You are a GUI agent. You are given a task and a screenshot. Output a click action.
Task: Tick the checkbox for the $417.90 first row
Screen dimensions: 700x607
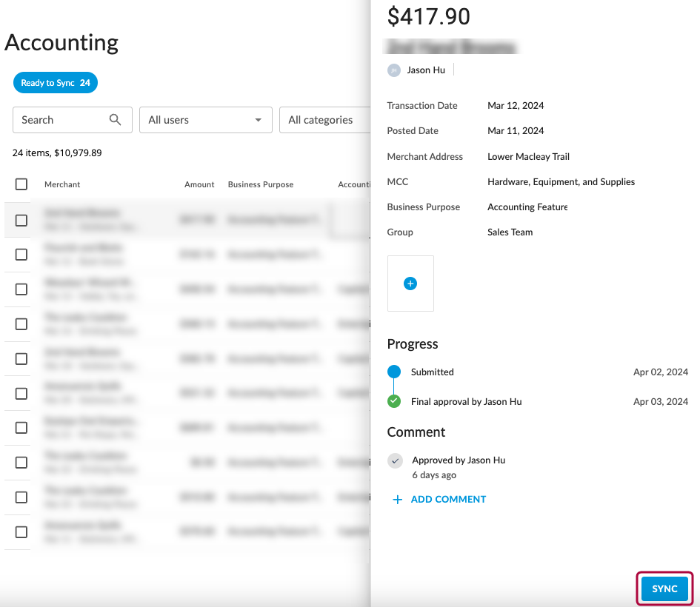pos(21,221)
